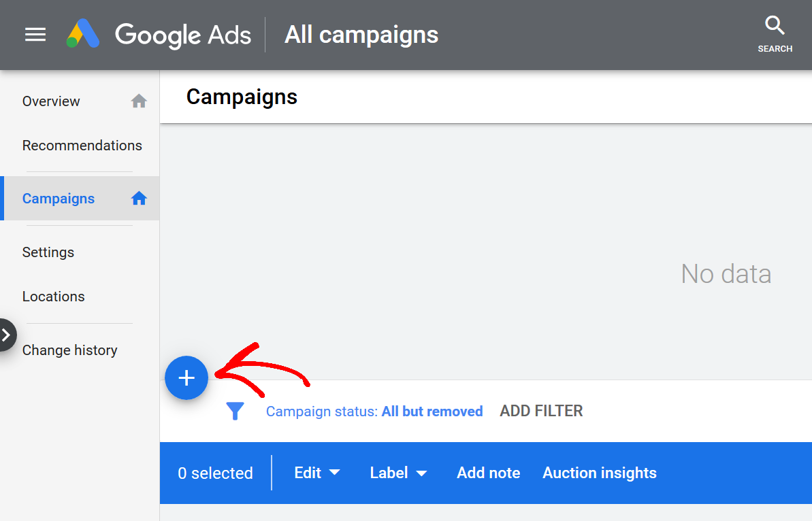Click the home icon beside Campaigns

pos(139,197)
